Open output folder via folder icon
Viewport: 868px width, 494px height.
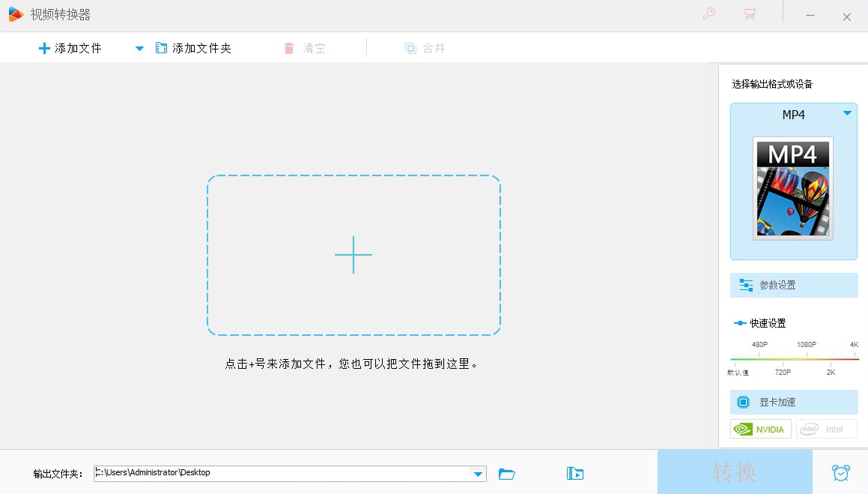coord(507,474)
